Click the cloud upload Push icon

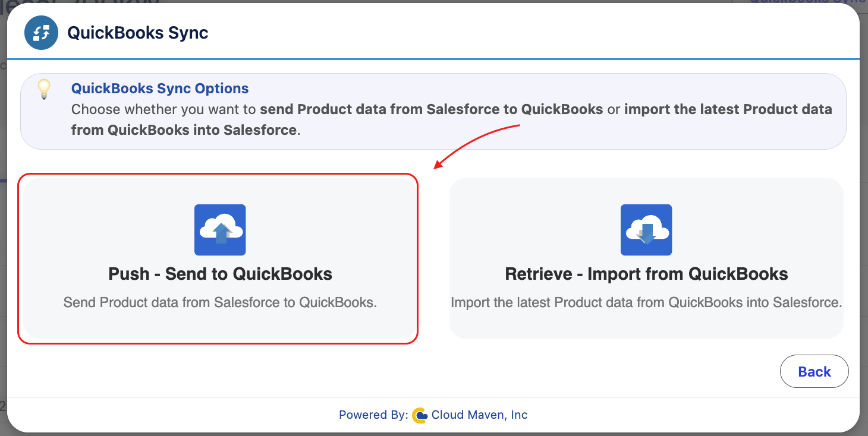pos(220,230)
